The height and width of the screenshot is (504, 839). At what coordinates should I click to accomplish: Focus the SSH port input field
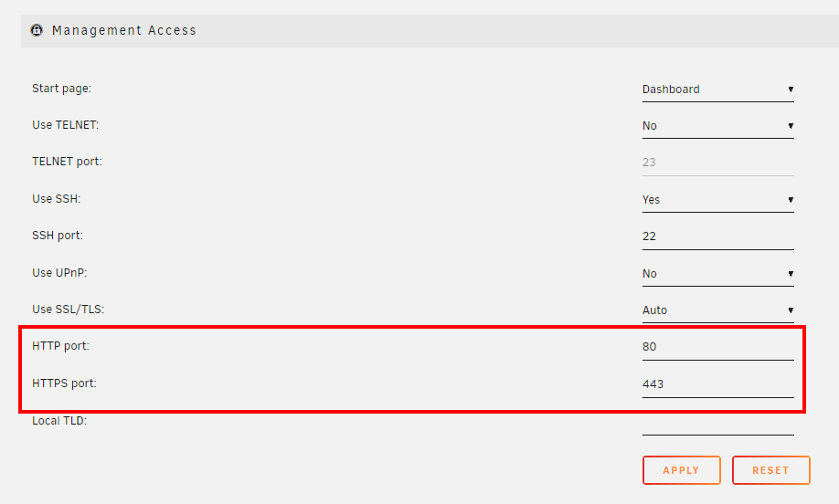[718, 236]
